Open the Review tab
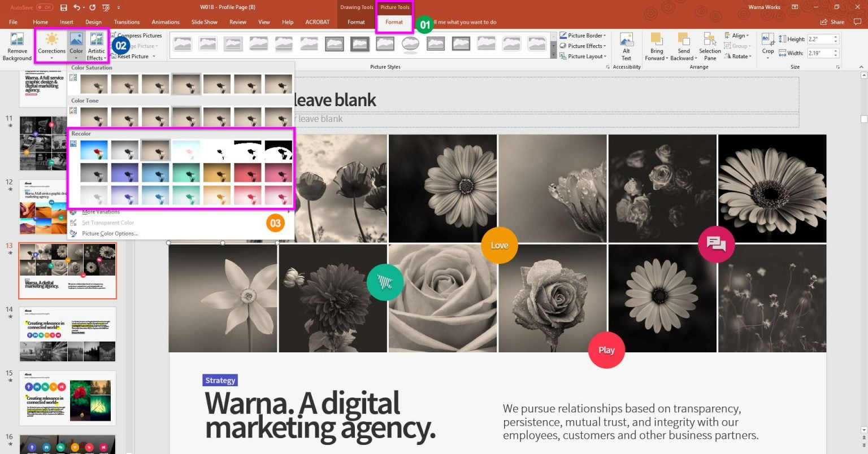This screenshot has height=454, width=868. pyautogui.click(x=237, y=22)
